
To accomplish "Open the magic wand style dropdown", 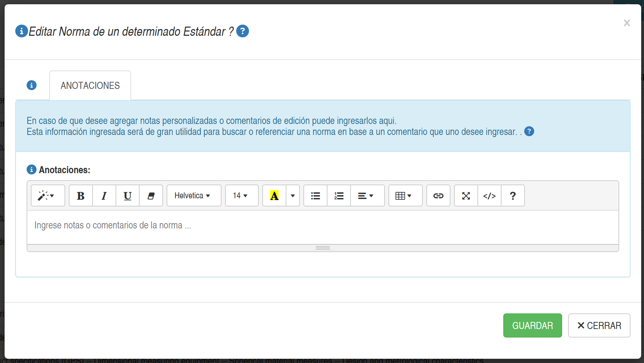I will tap(48, 196).
